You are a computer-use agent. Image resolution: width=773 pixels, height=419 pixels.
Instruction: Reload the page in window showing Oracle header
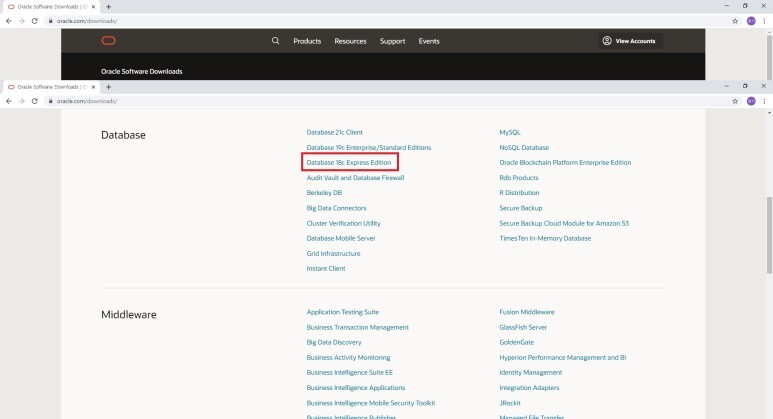(x=35, y=21)
